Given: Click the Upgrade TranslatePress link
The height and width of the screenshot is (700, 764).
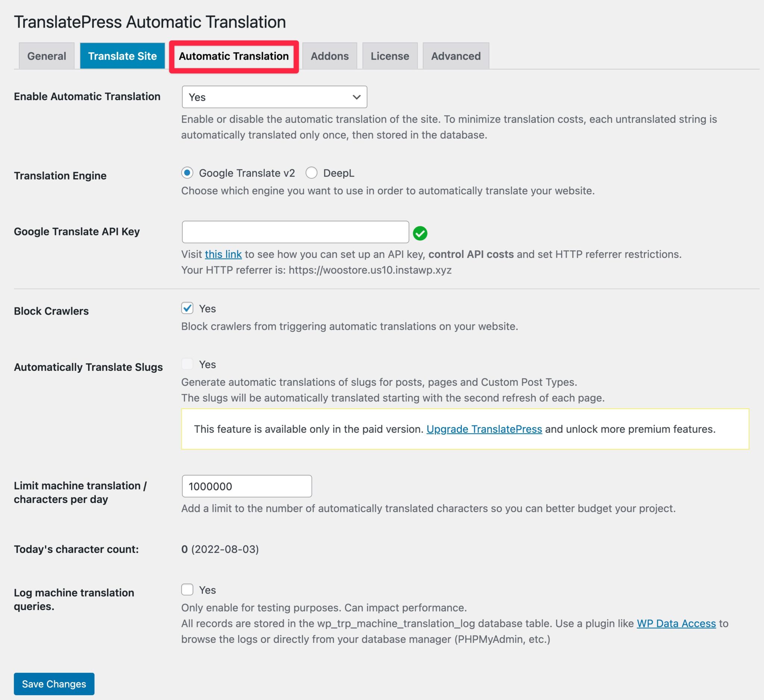Looking at the screenshot, I should tap(484, 429).
